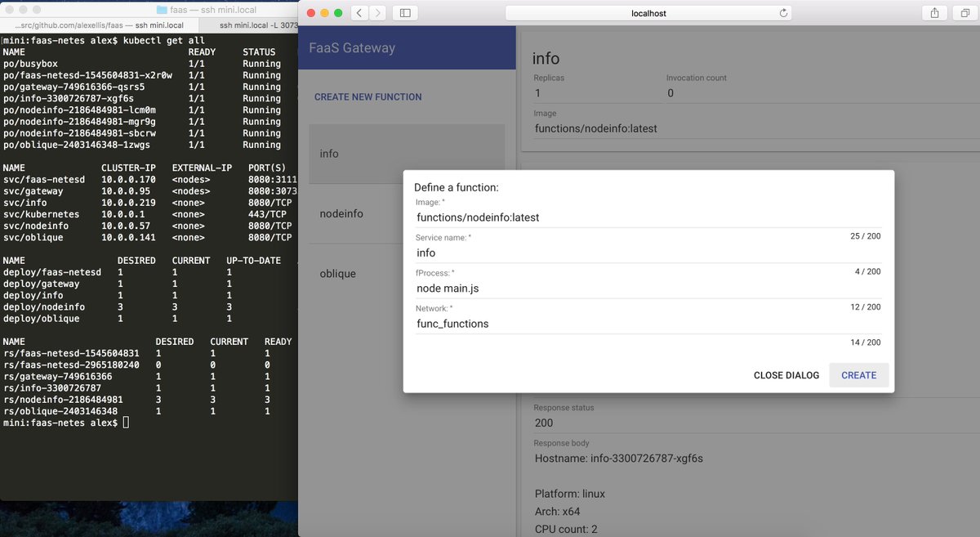The image size is (980, 537).
Task: Click folder icon in terminal title bar
Action: point(161,10)
